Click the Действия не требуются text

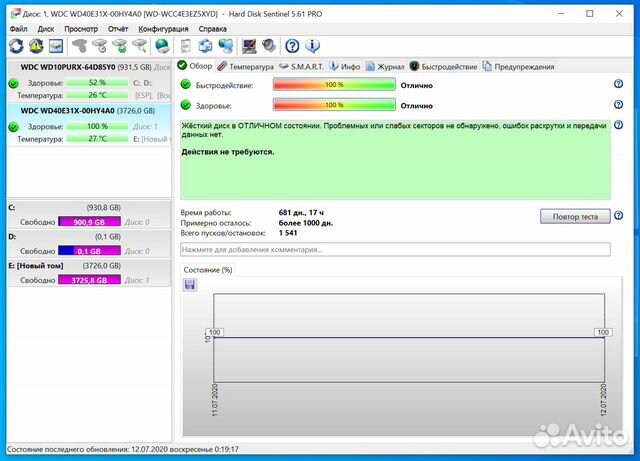tap(228, 152)
